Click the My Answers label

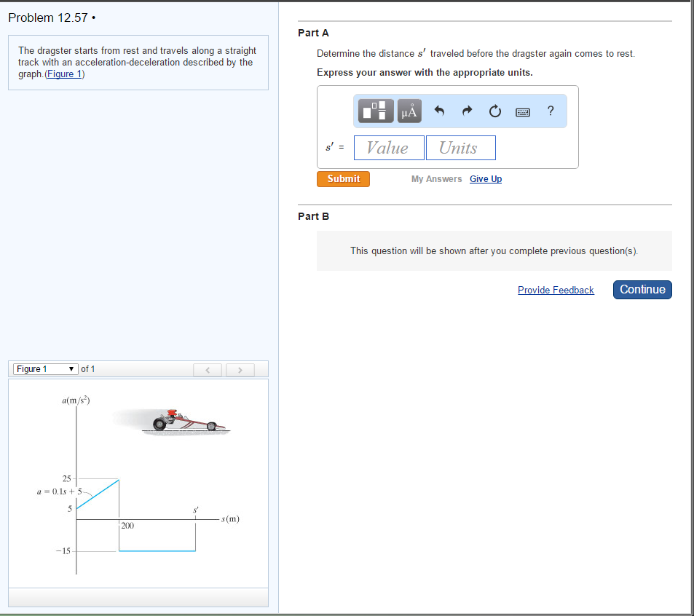pyautogui.click(x=436, y=178)
